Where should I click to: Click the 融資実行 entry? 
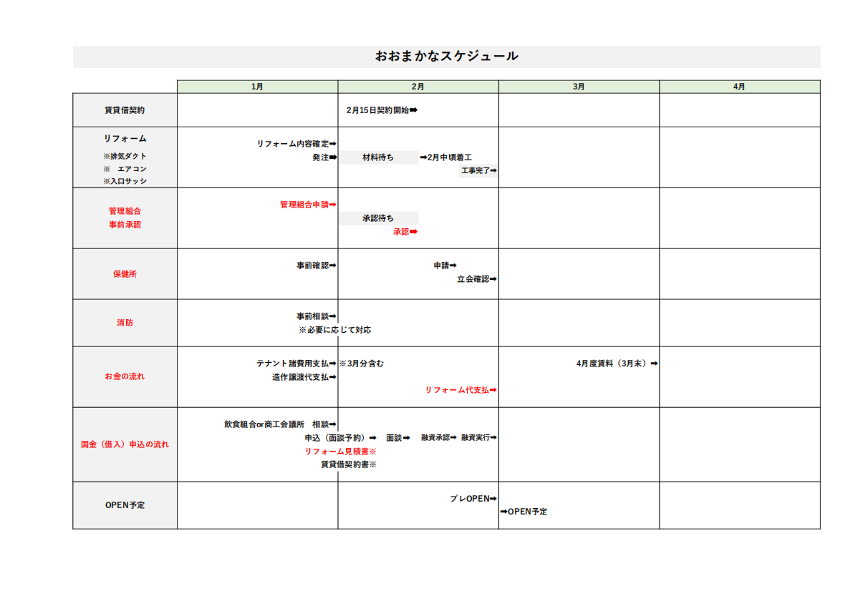[x=479, y=437]
